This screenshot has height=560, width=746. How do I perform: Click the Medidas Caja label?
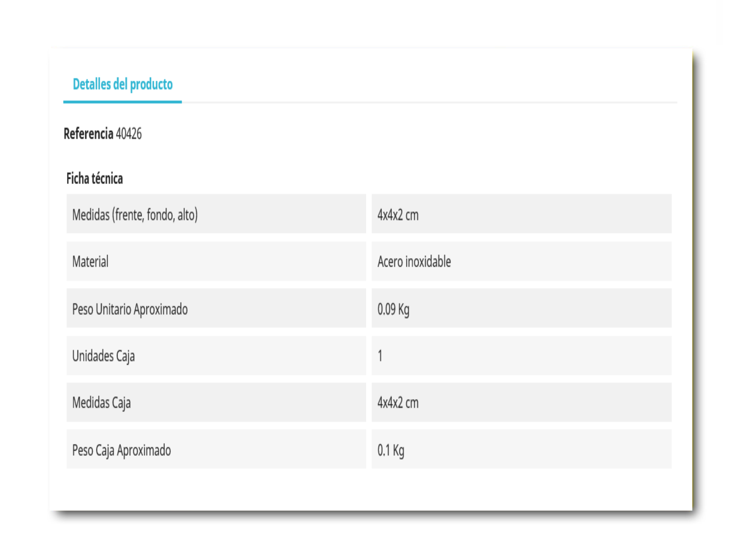point(102,403)
